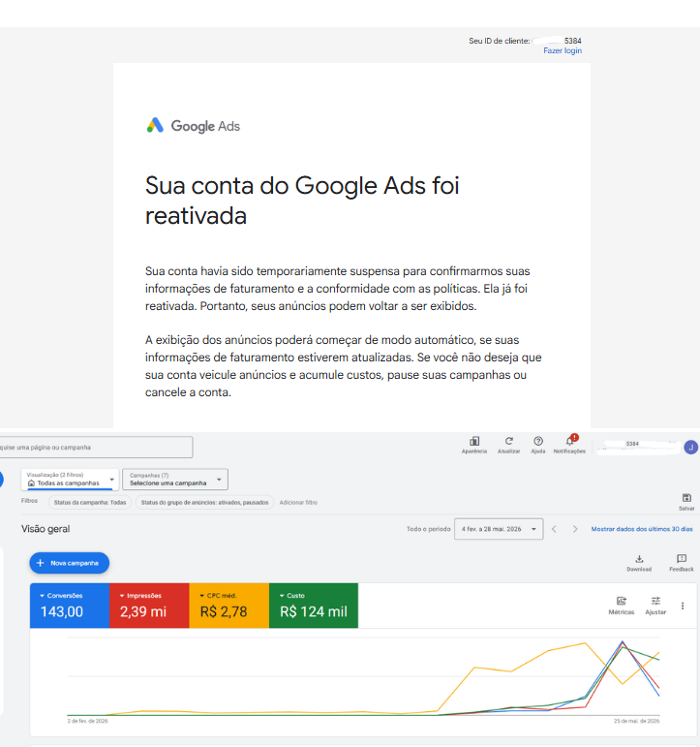Open the Métricas chart icon
The height and width of the screenshot is (747, 700).
(x=622, y=606)
